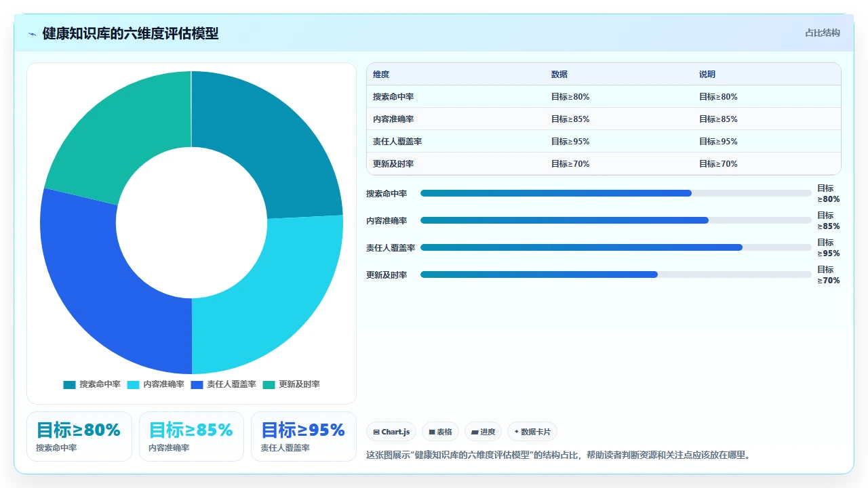The height and width of the screenshot is (488, 868).
Task: Select the 内容准确率 table row label
Action: (x=393, y=119)
